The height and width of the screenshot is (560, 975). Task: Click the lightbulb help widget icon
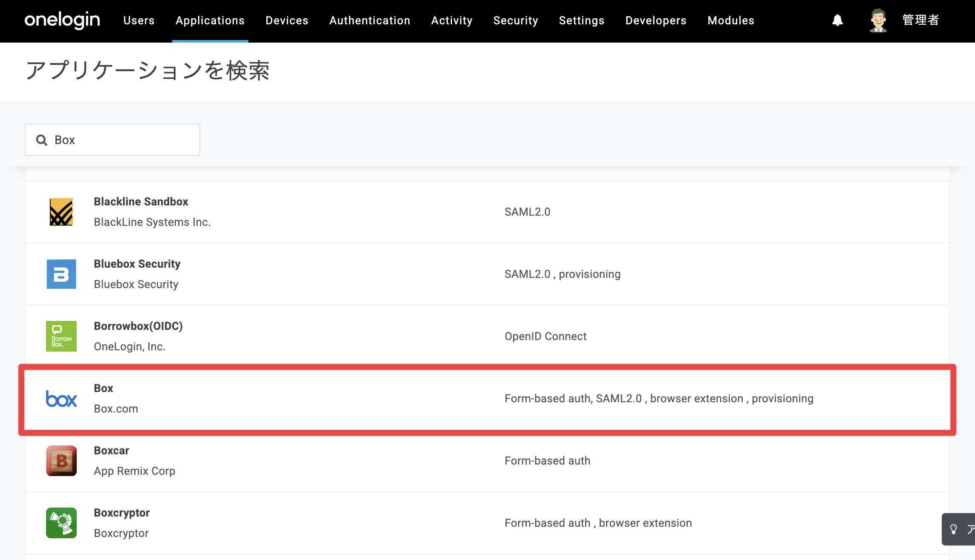pos(954,529)
